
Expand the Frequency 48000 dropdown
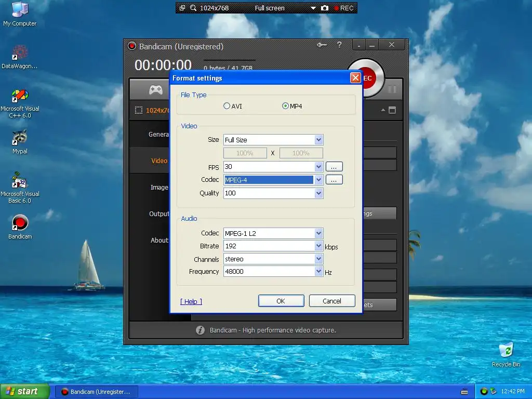click(318, 271)
